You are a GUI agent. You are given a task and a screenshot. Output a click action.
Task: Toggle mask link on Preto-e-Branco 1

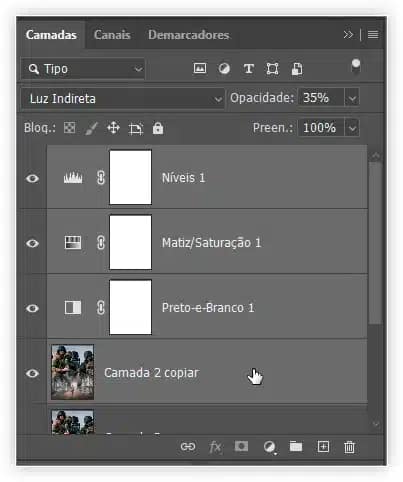tap(101, 307)
